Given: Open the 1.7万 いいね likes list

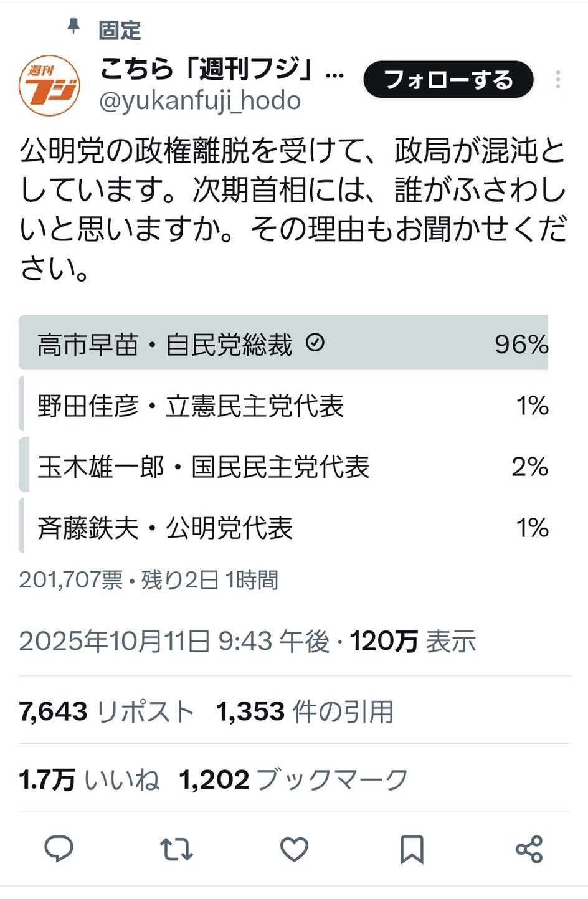Looking at the screenshot, I should (89, 779).
